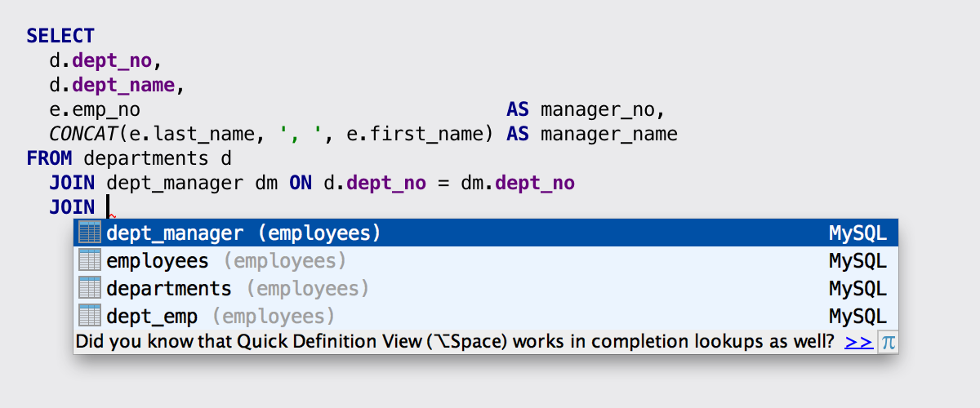Click the ON keyword in the JOIN

pos(301,183)
